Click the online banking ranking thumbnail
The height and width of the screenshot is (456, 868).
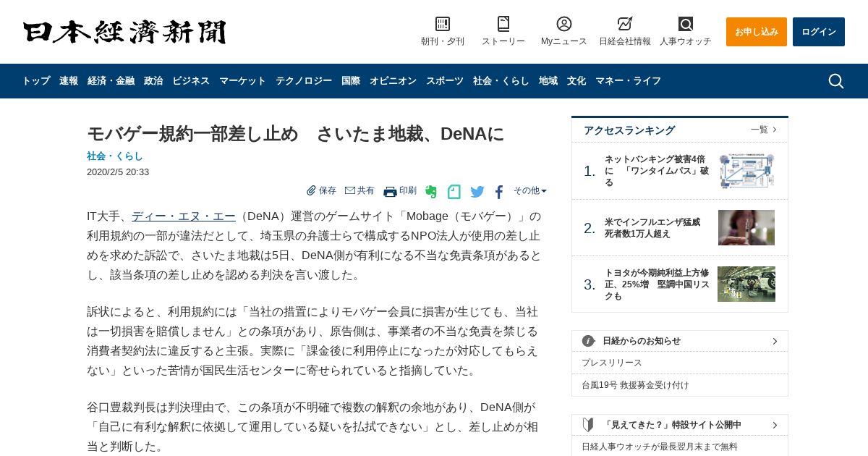click(x=747, y=171)
